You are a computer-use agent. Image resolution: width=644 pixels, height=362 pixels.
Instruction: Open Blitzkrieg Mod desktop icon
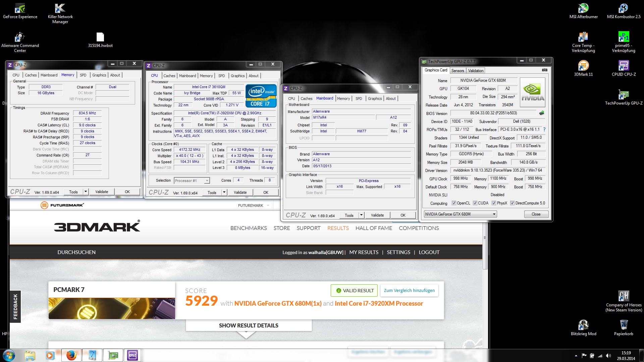coord(583,328)
